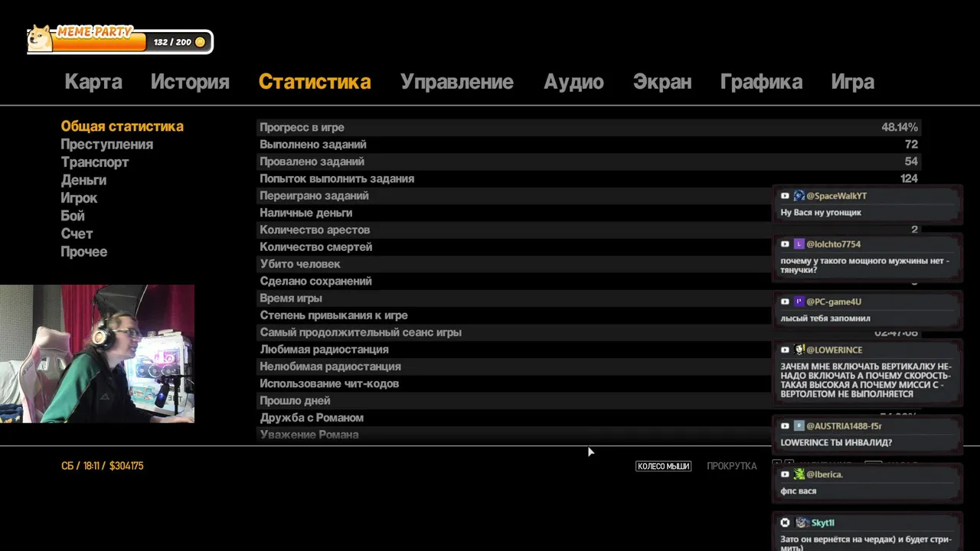Click the YouTube icon next to @LOWERINCE
Viewport: 980px width, 551px height.
[x=785, y=350]
